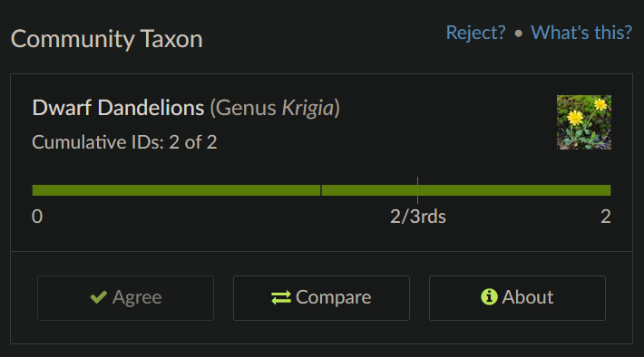
Task: Click the second segment of the green ID bar
Action: point(466,190)
